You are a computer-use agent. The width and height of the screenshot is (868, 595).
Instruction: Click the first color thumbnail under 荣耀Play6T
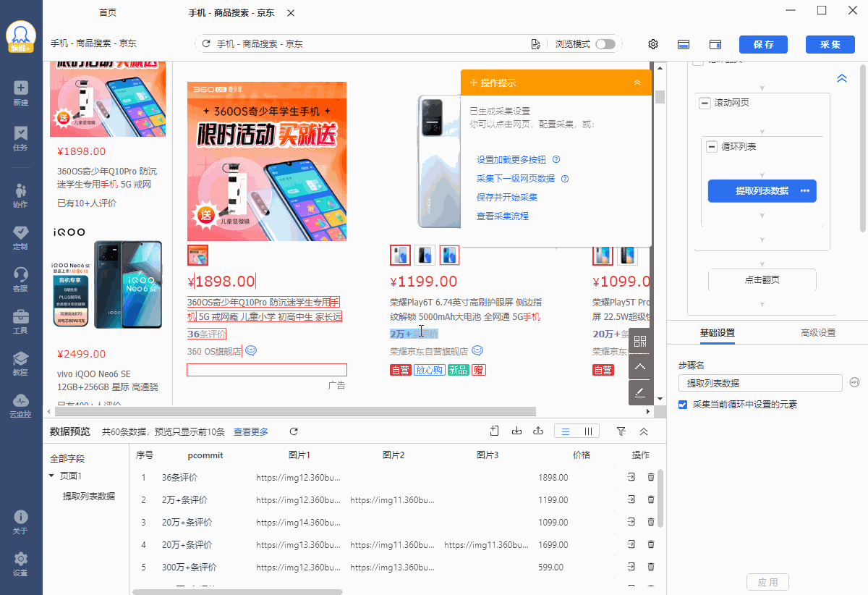(400, 255)
